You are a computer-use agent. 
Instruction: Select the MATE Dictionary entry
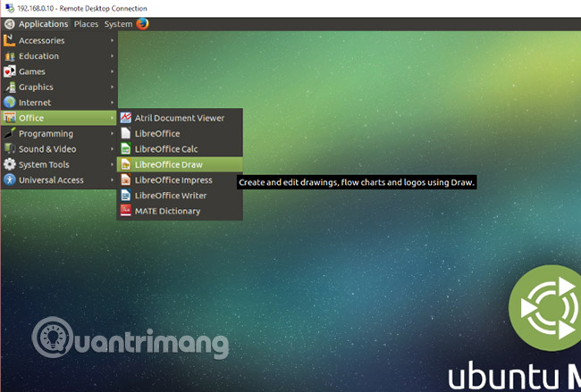tap(180, 211)
